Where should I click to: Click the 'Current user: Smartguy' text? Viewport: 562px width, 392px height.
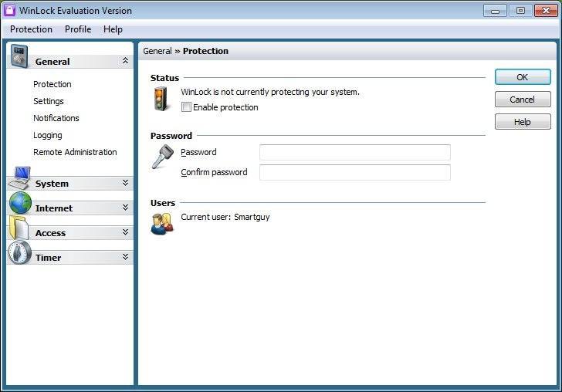pos(225,217)
